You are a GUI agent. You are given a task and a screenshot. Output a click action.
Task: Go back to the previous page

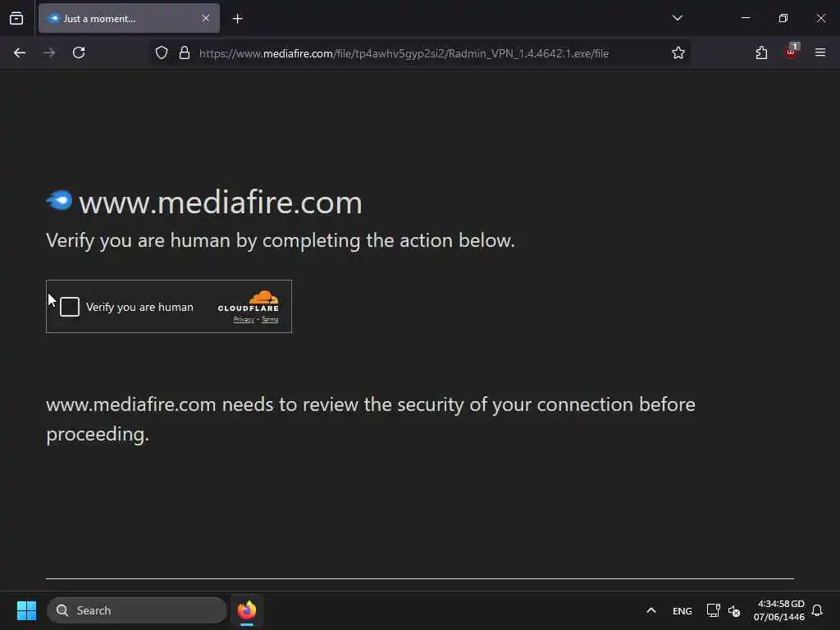(20, 52)
